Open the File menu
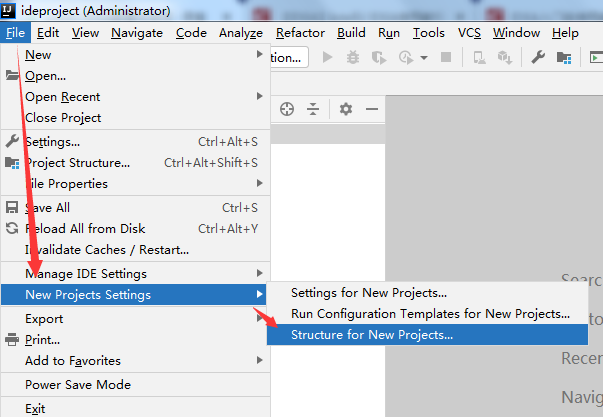 15,33
